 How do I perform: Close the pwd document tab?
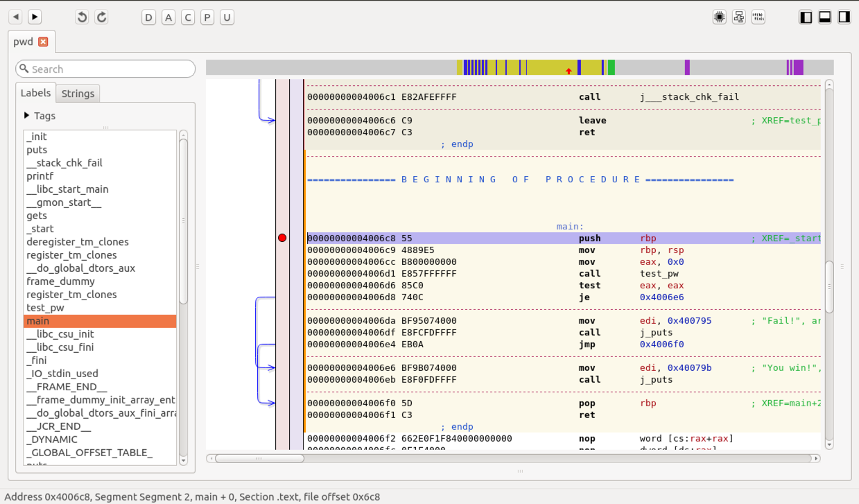[43, 42]
